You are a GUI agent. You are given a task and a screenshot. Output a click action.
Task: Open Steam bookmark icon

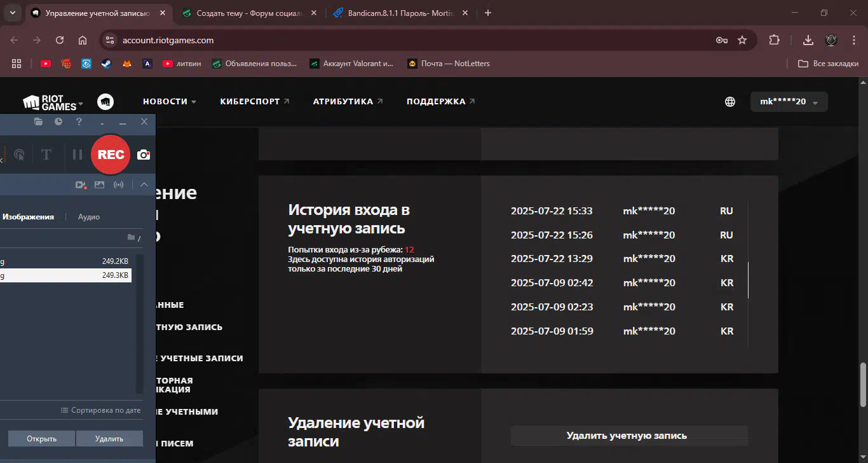pos(107,64)
